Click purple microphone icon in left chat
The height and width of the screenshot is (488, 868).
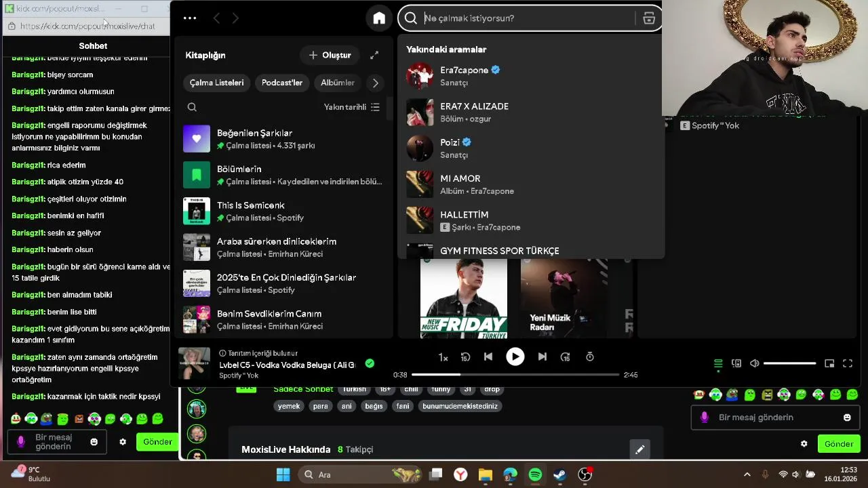20,442
